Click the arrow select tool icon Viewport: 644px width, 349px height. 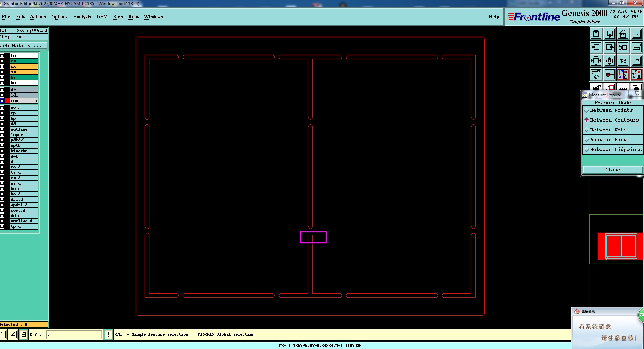point(596,87)
